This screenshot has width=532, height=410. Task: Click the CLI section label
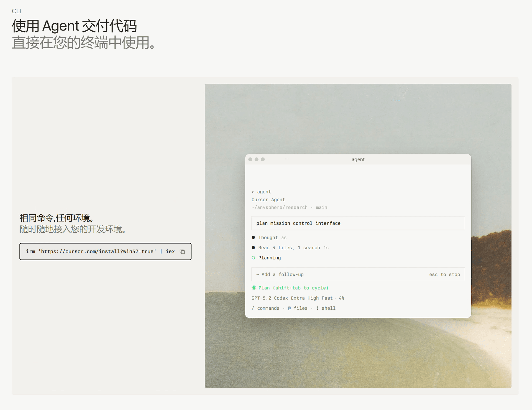17,11
